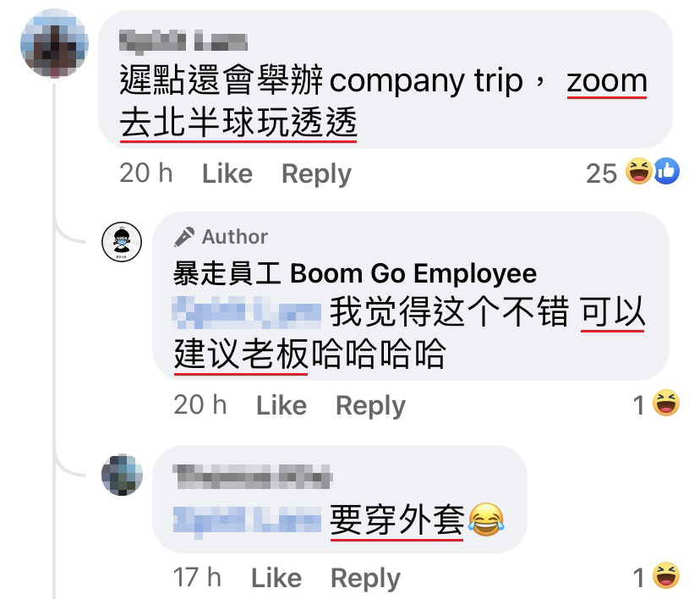Reply to the Boom Go Employee comment

pyautogui.click(x=370, y=406)
